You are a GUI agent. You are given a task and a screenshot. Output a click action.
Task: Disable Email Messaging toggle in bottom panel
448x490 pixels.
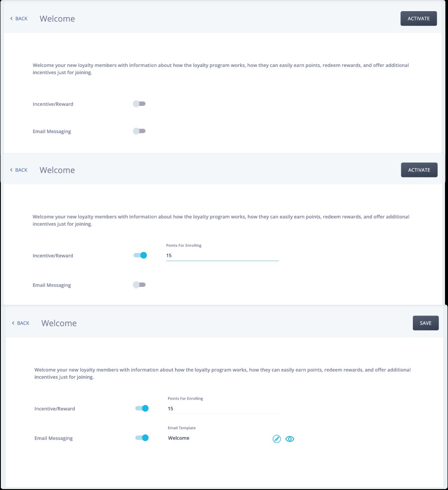142,438
